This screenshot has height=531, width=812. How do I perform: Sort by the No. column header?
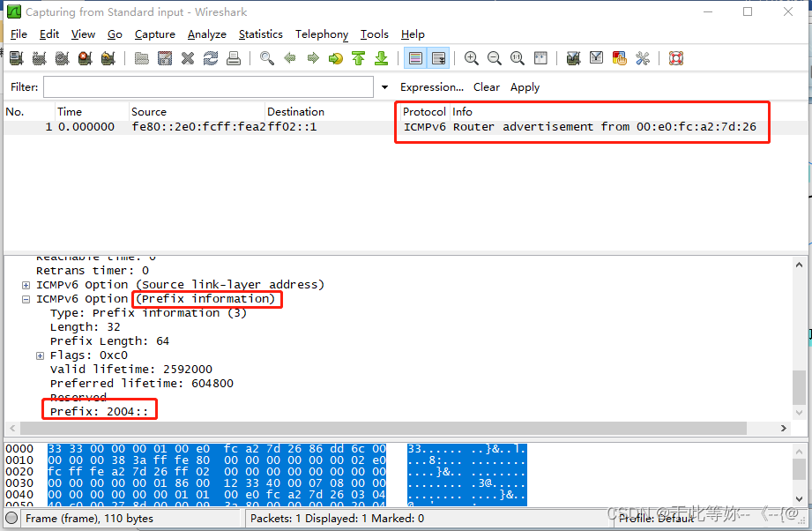[29, 112]
